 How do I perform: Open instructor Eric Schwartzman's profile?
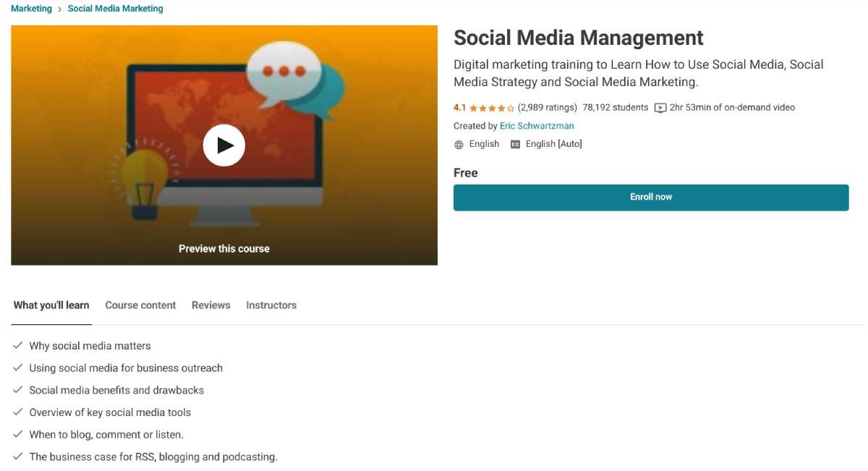(537, 126)
